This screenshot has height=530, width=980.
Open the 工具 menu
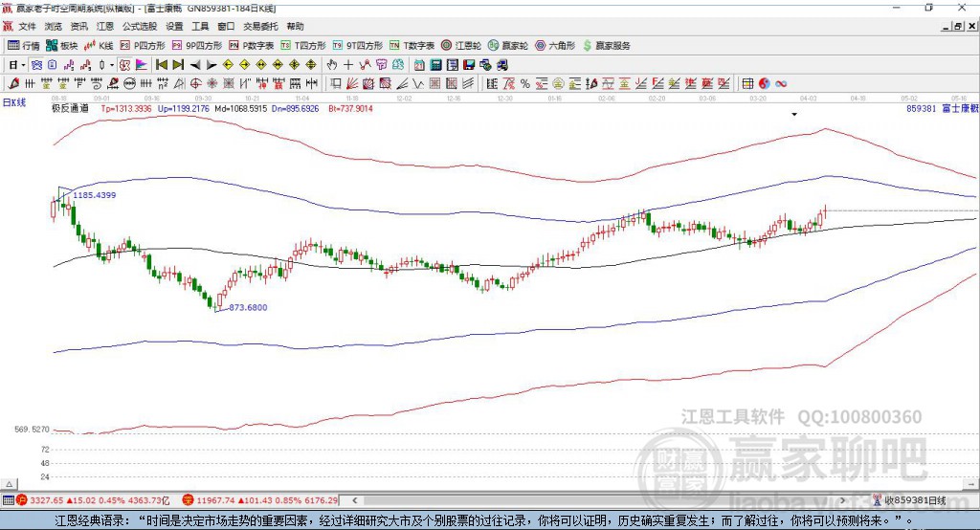(200, 26)
